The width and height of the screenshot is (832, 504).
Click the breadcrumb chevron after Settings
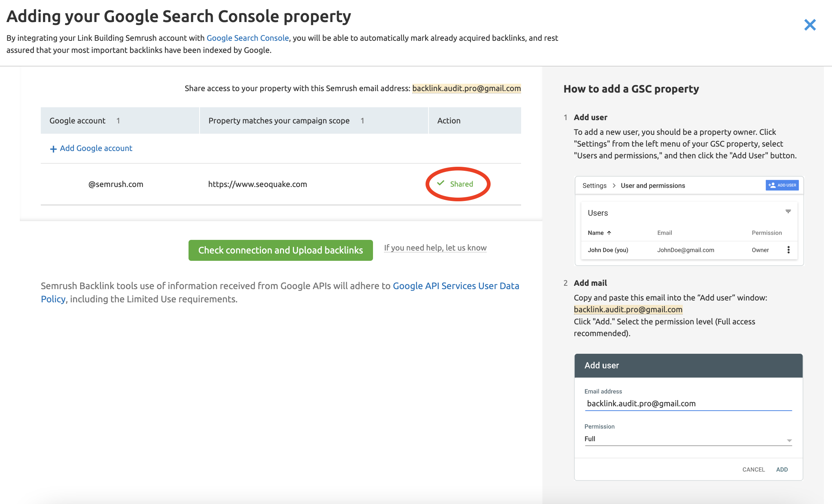[614, 186]
